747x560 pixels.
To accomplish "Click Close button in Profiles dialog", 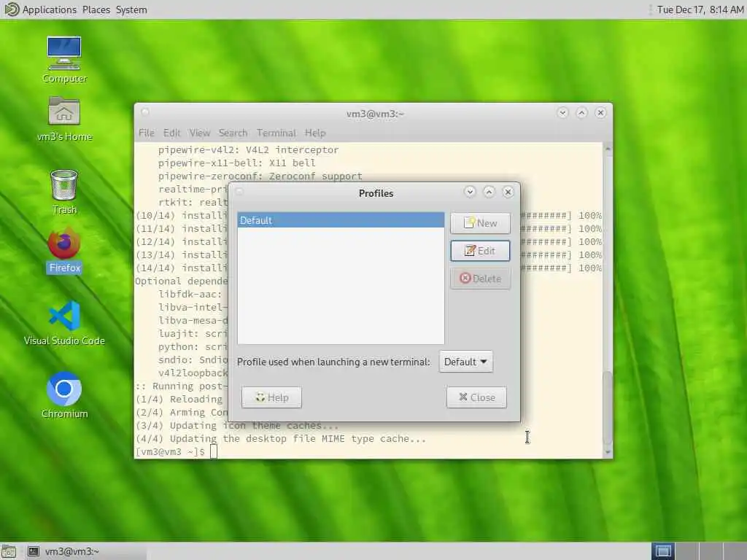I will click(x=476, y=397).
